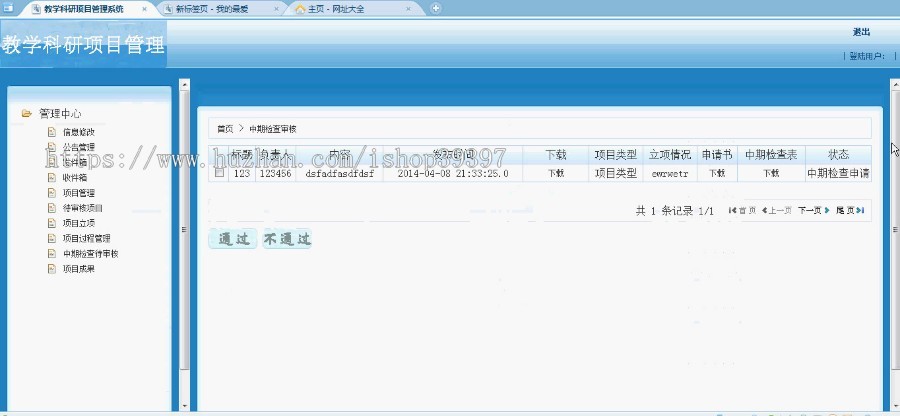Image resolution: width=900 pixels, height=416 pixels.
Task: Tick the checkbox of row 123
Action: (x=219, y=172)
